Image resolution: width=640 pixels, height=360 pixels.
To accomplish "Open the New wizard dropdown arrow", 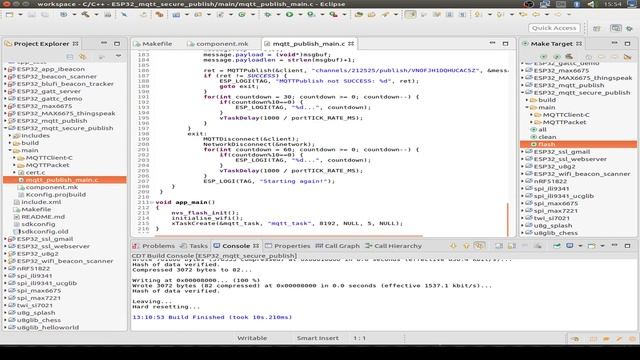I will (x=20, y=14).
